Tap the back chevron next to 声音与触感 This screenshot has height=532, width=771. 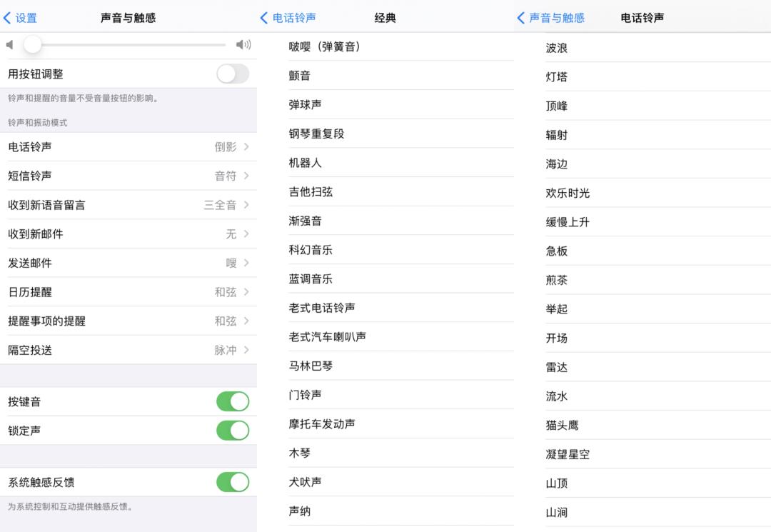[x=520, y=17]
